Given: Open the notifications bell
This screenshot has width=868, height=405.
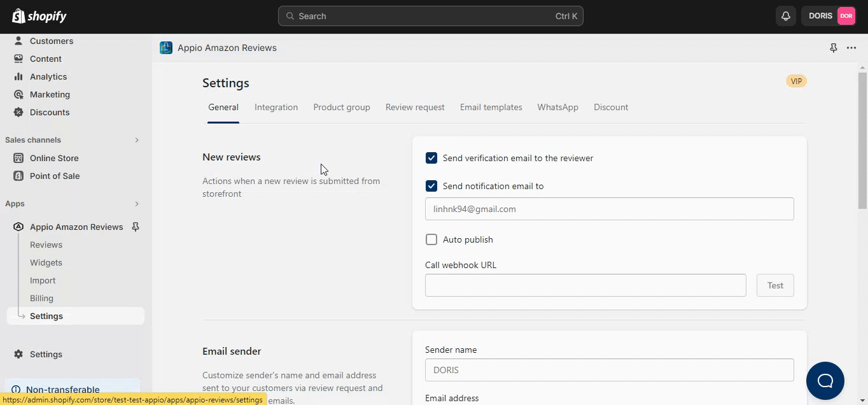Looking at the screenshot, I should pyautogui.click(x=786, y=16).
